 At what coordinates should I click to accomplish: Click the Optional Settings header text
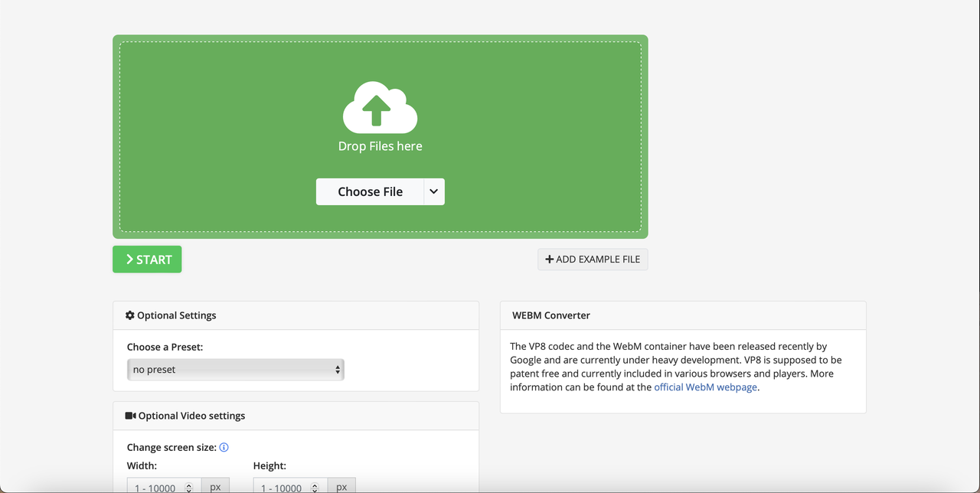click(x=177, y=315)
